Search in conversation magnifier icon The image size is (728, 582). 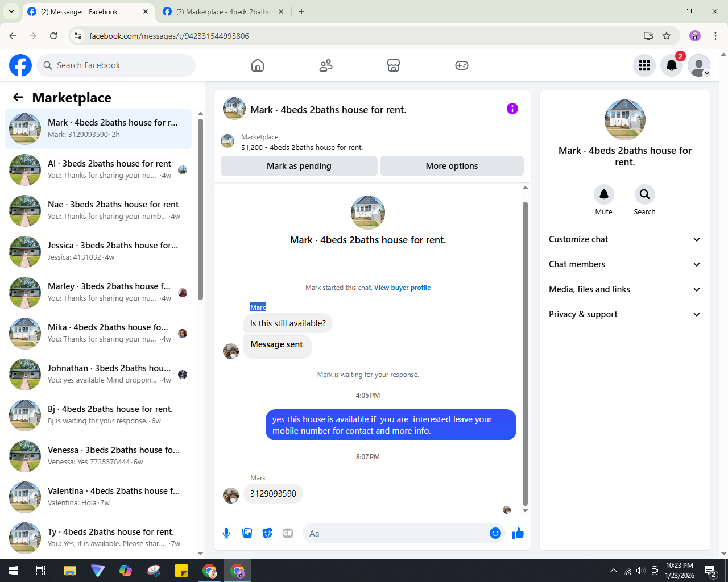pyautogui.click(x=645, y=194)
